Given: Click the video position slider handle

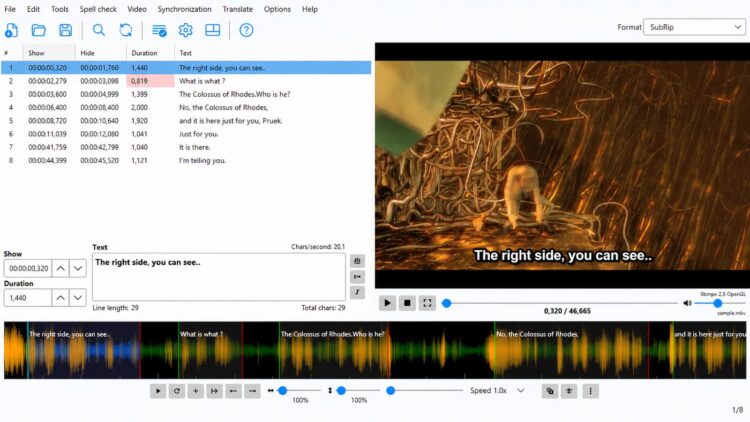Looking at the screenshot, I should tap(446, 303).
